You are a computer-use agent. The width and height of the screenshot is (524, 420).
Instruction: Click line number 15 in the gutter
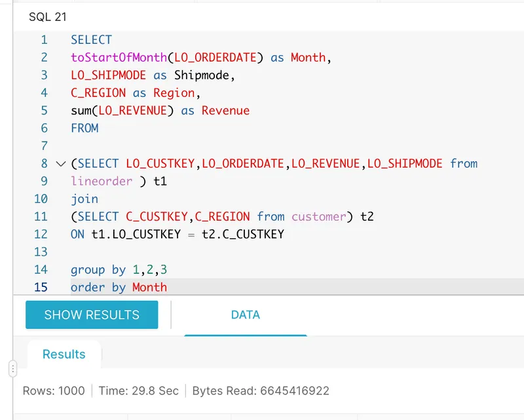coord(41,287)
